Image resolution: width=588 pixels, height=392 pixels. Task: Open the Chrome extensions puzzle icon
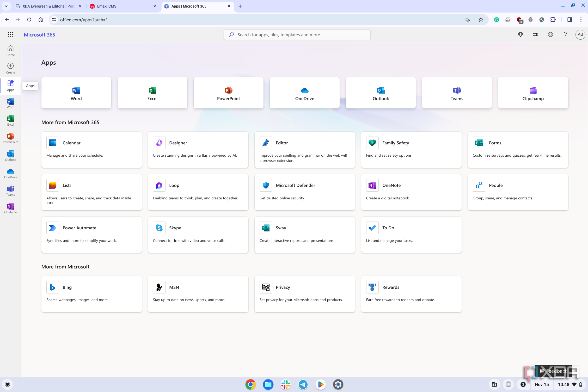pos(553,20)
